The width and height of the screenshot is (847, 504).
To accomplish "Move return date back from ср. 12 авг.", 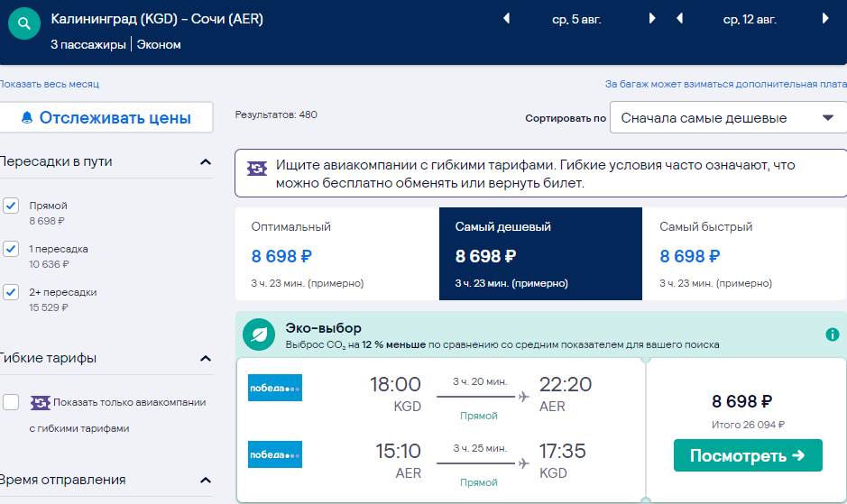I will pos(679,18).
